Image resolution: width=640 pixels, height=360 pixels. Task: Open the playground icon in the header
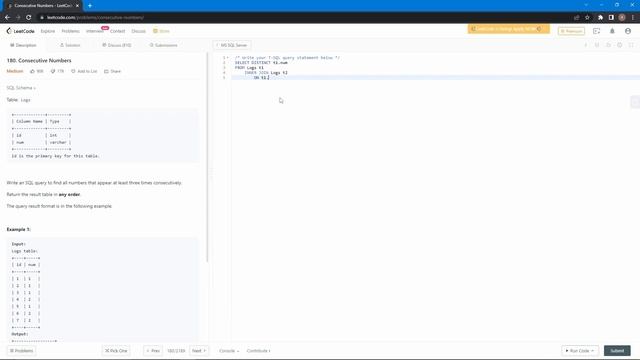click(596, 31)
